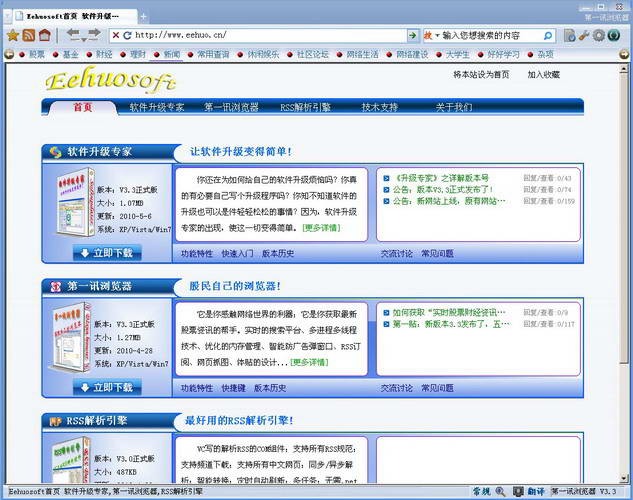Screen dimensions: 633x500
Task: Stop loading with the red X icon
Action: 116,36
